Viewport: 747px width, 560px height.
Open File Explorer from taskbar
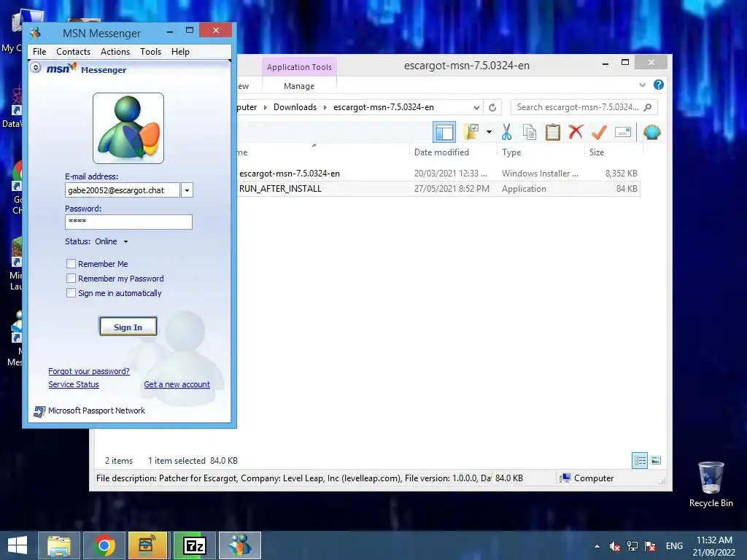59,545
